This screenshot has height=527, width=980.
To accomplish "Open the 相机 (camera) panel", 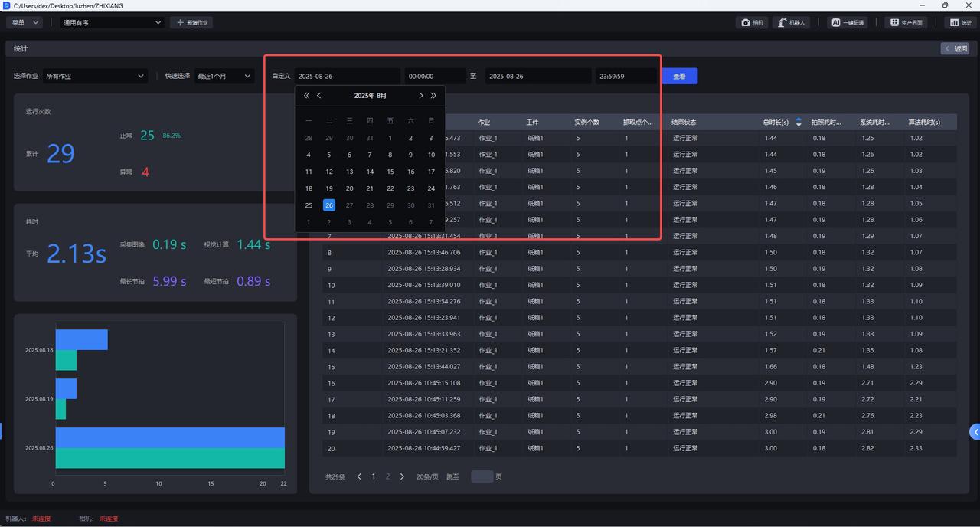I will coord(752,23).
